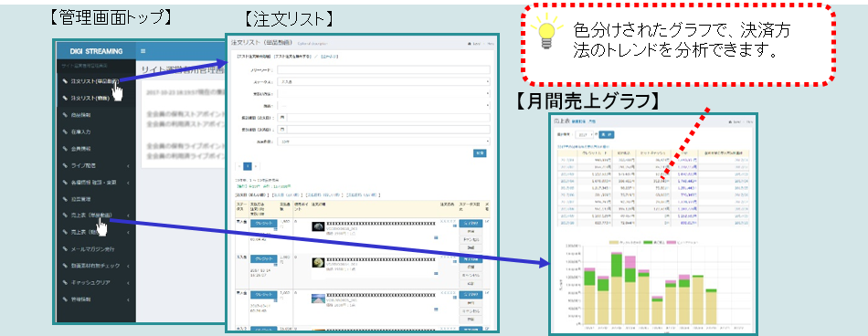Expand the ライブ配信 sidebar submenu

tap(129, 165)
